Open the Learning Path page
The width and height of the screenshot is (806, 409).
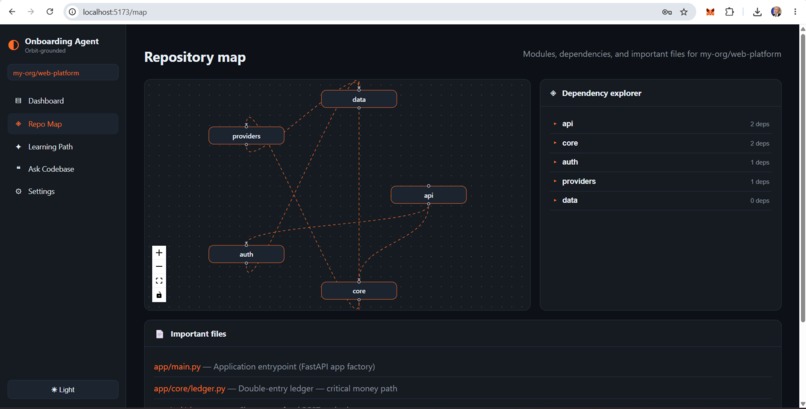(x=63, y=146)
